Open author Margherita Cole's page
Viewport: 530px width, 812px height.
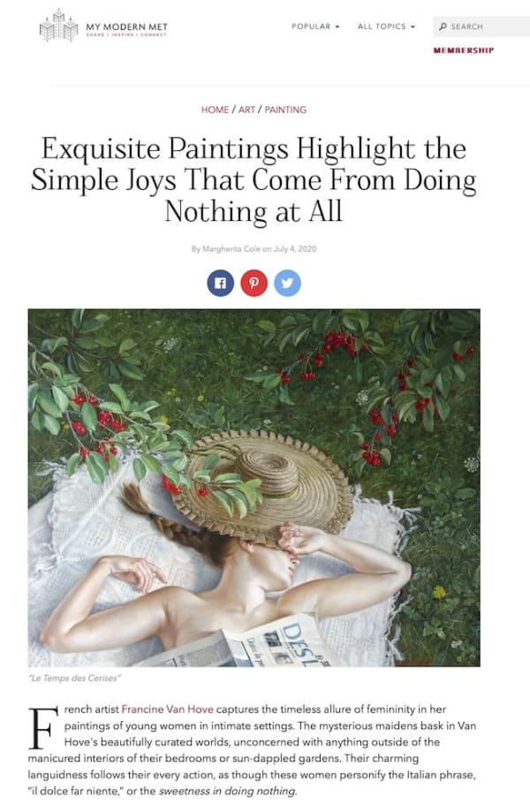(231, 248)
